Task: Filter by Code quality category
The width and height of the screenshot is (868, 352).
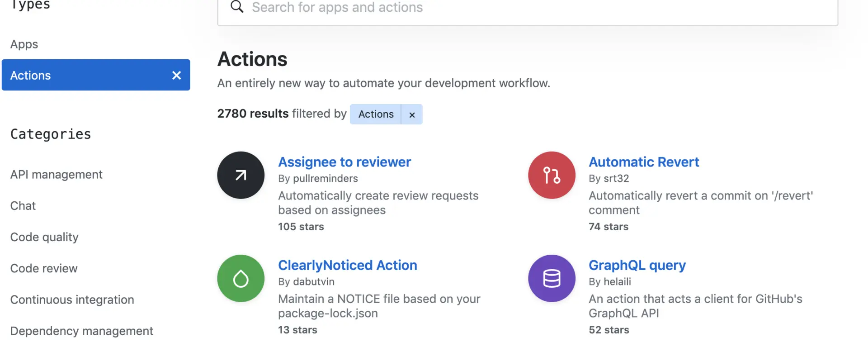Action: coord(44,237)
